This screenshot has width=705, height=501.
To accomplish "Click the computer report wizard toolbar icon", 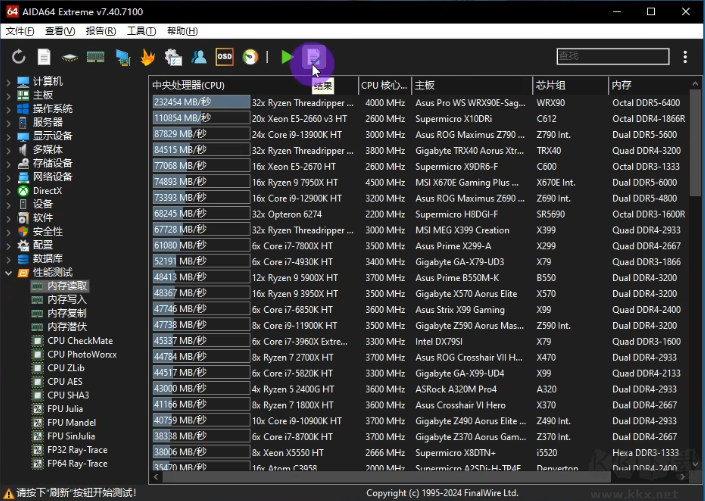I will pyautogui.click(x=173, y=57).
